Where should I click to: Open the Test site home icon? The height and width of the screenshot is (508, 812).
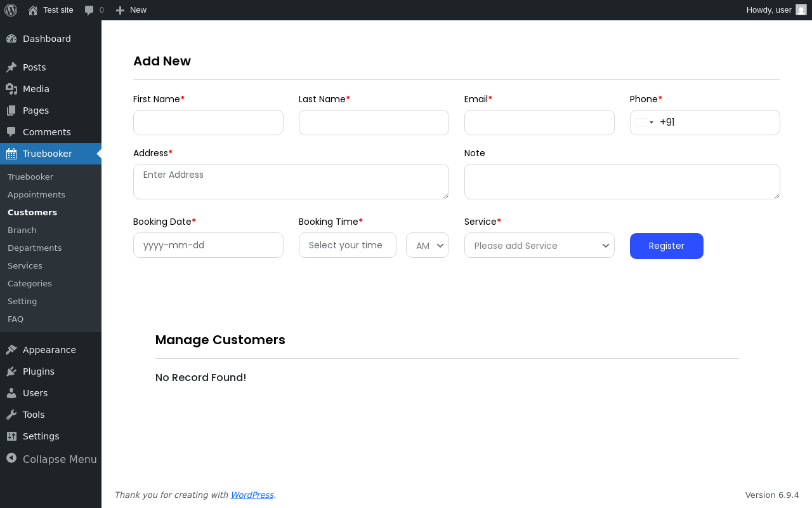click(x=33, y=10)
